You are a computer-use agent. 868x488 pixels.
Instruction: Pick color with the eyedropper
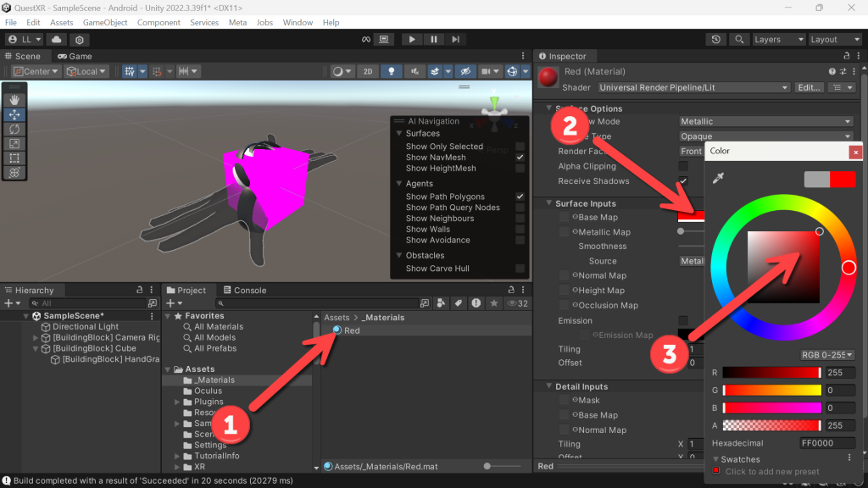click(x=718, y=178)
